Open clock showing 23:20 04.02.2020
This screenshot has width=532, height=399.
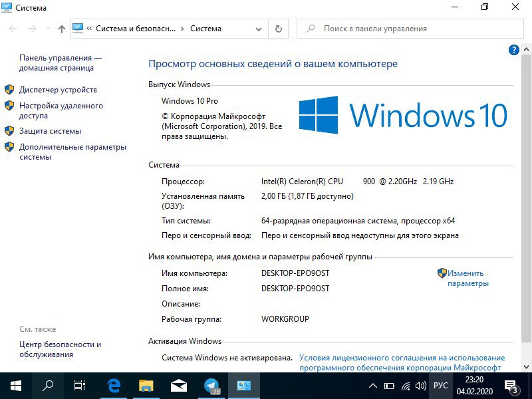click(x=474, y=386)
